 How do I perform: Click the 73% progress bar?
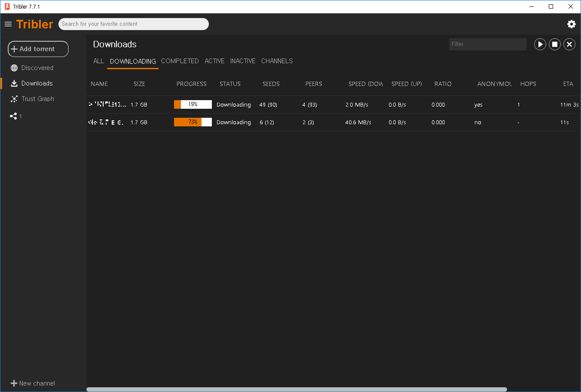click(193, 122)
